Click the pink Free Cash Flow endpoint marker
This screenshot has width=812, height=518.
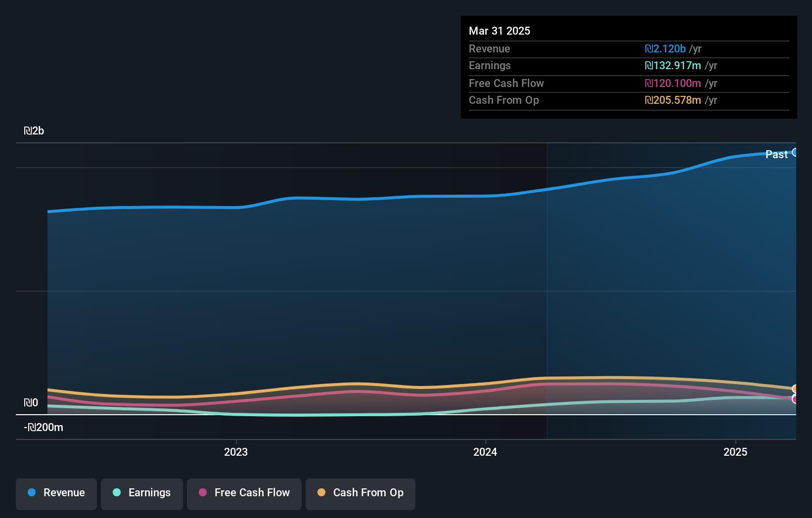795,399
